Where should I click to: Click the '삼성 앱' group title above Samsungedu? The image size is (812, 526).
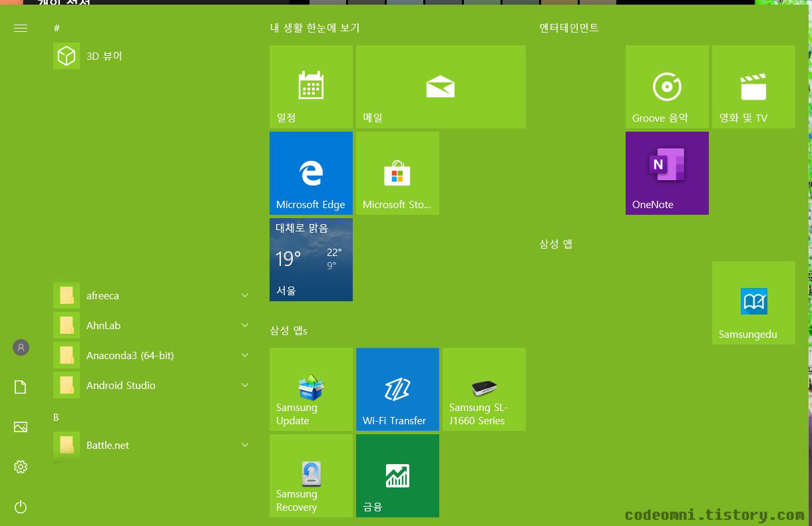coord(556,244)
